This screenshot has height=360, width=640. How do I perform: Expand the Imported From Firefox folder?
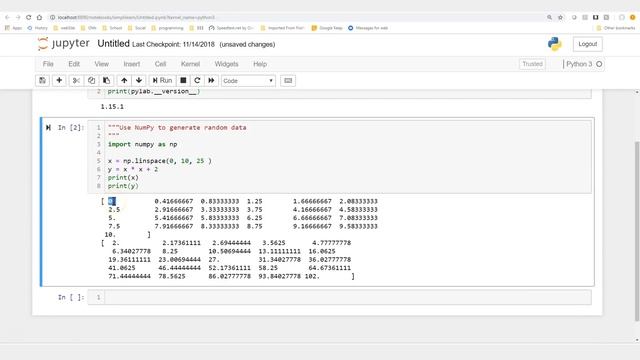282,28
